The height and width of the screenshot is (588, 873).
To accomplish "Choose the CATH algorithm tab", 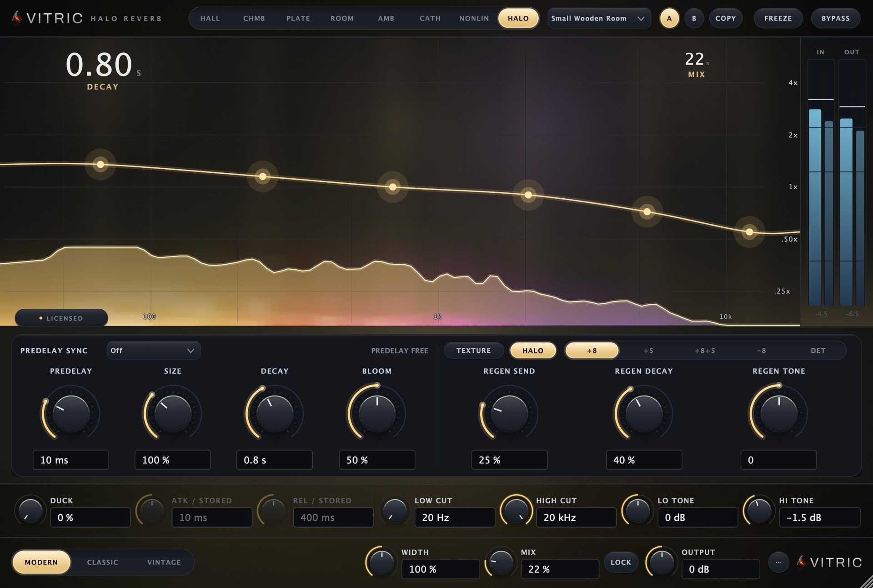I will [x=430, y=19].
